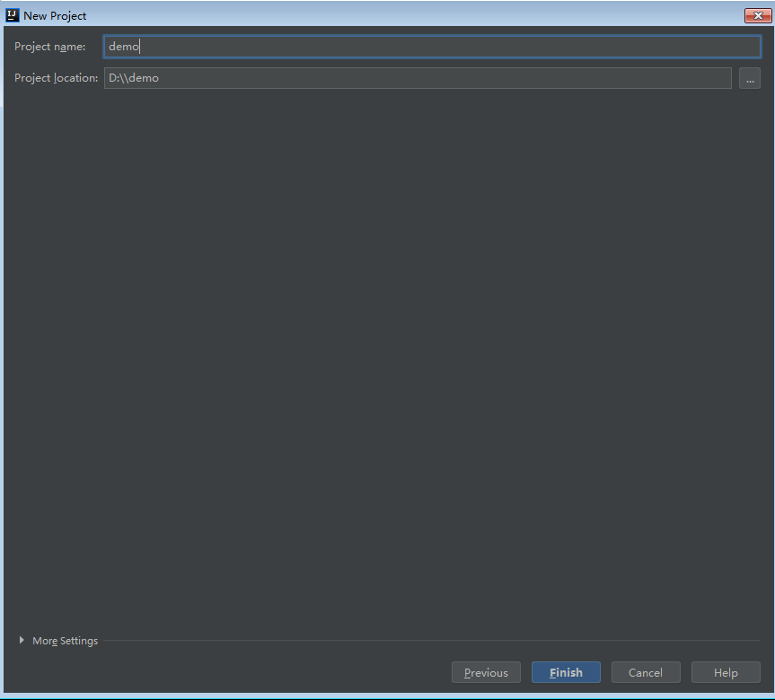775x700 pixels.
Task: Click Finish to create the project
Action: pos(566,672)
